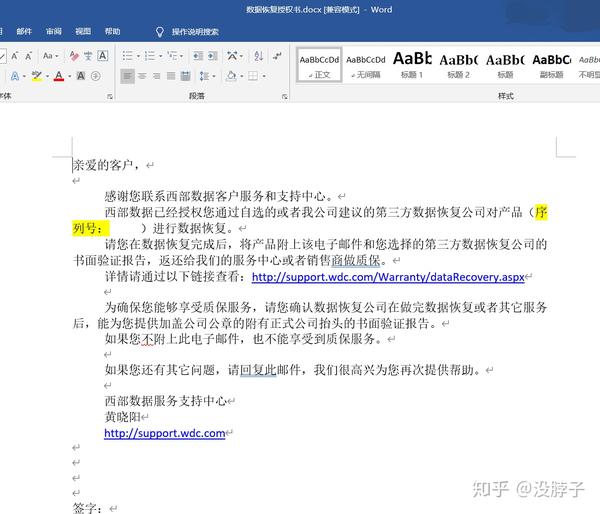Screen dimensions: 600x514
Task: Click the Borders grid icon
Action: [x=253, y=76]
